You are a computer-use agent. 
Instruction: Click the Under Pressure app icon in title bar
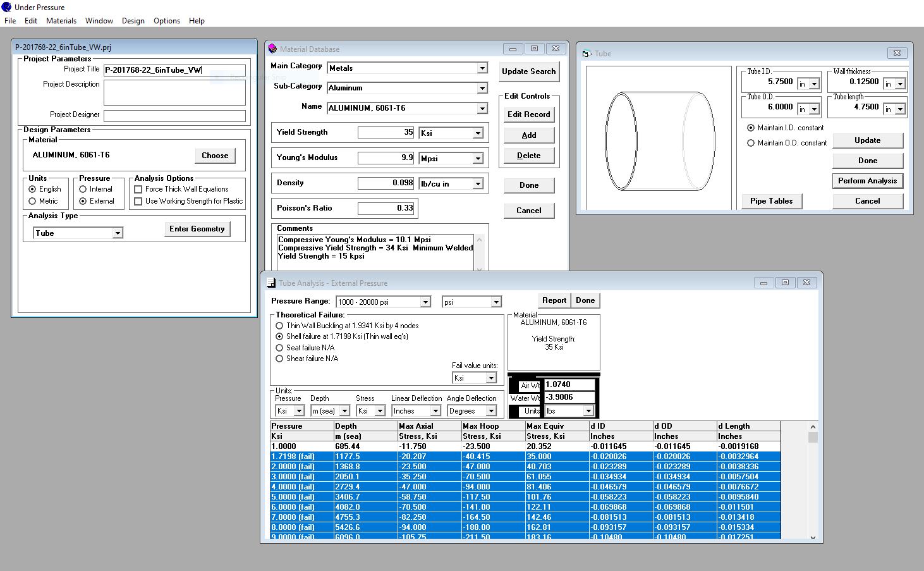(x=6, y=7)
